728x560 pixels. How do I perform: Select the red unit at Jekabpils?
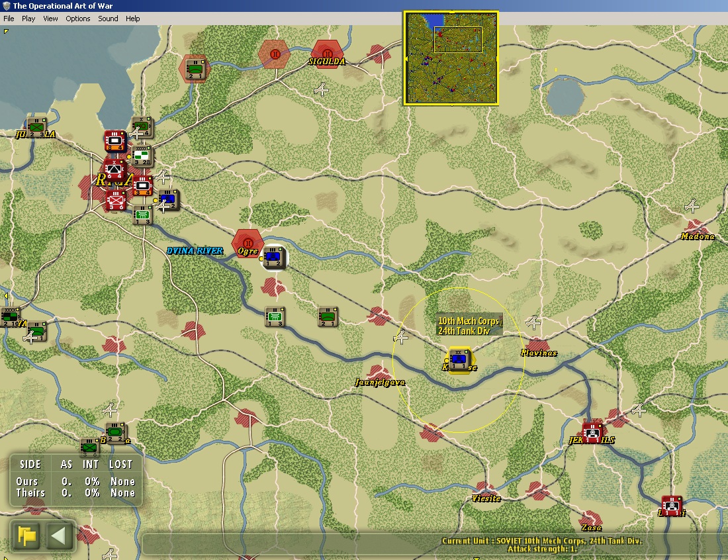pyautogui.click(x=592, y=433)
